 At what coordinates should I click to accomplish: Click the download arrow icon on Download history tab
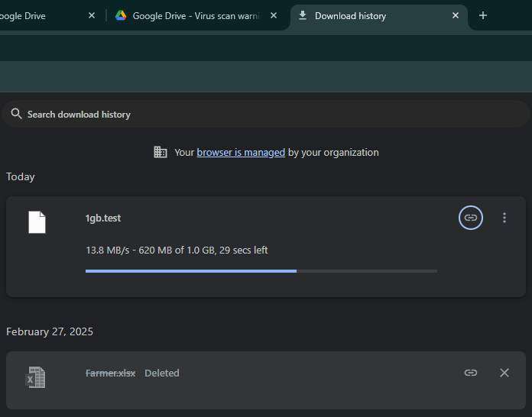pyautogui.click(x=303, y=15)
